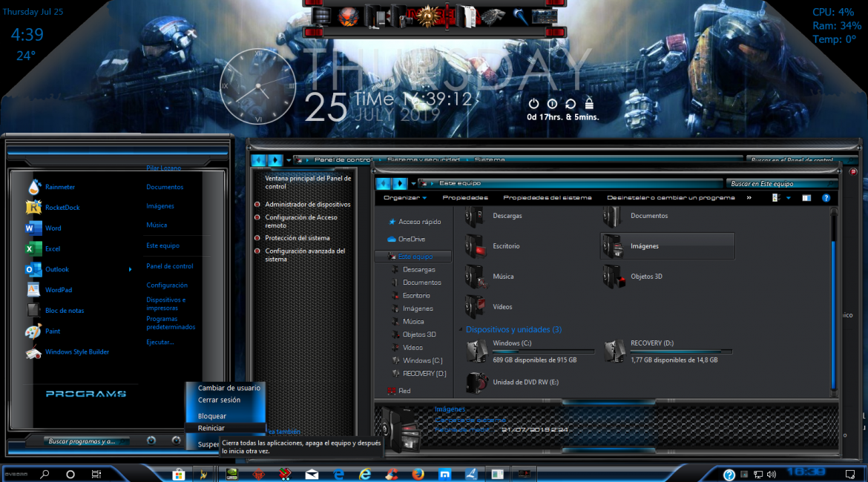Open the folder with camera dock icon

(401, 16)
